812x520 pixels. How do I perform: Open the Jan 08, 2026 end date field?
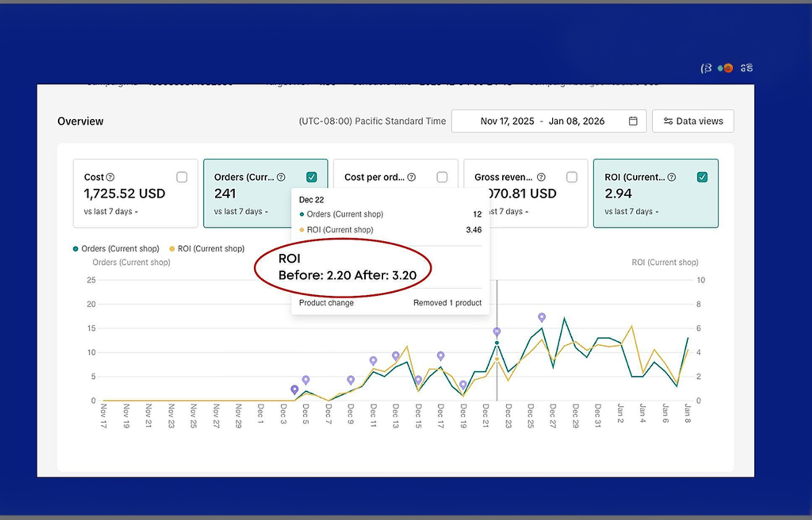(x=576, y=121)
